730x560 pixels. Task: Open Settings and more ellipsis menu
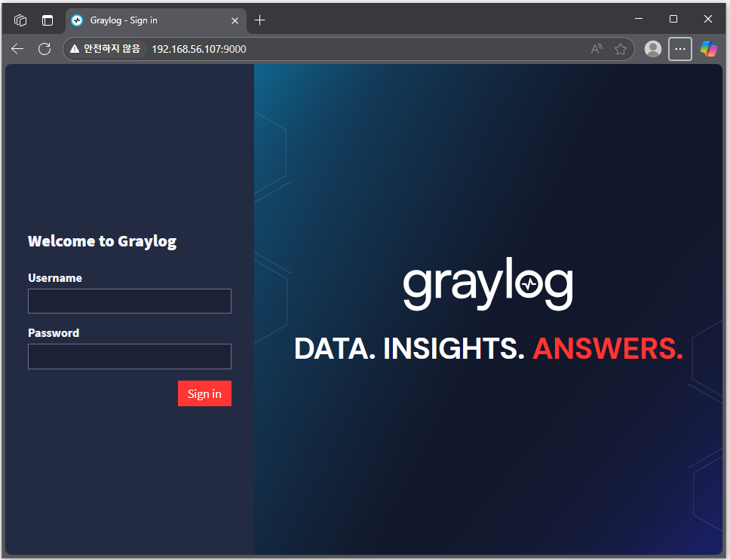[x=679, y=49]
